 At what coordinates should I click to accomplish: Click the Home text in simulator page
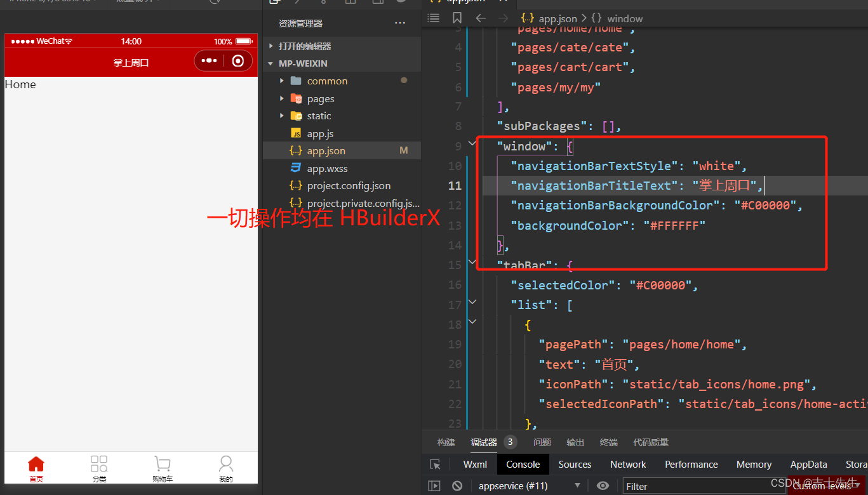(x=20, y=84)
